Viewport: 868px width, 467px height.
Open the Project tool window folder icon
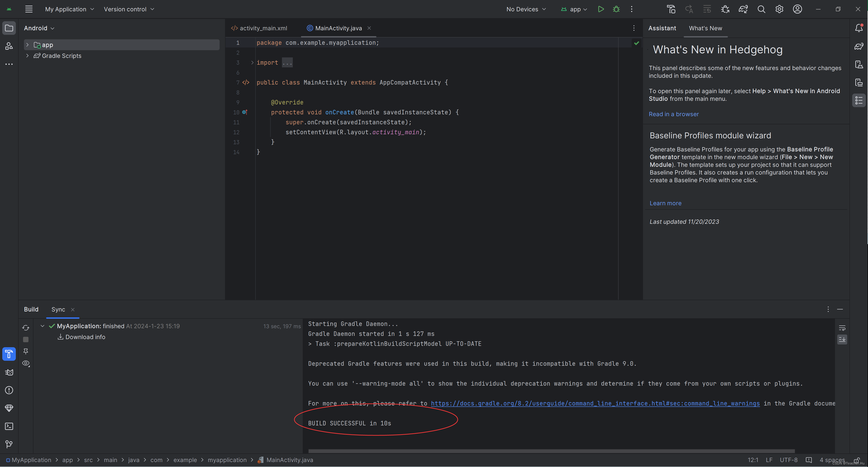9,28
